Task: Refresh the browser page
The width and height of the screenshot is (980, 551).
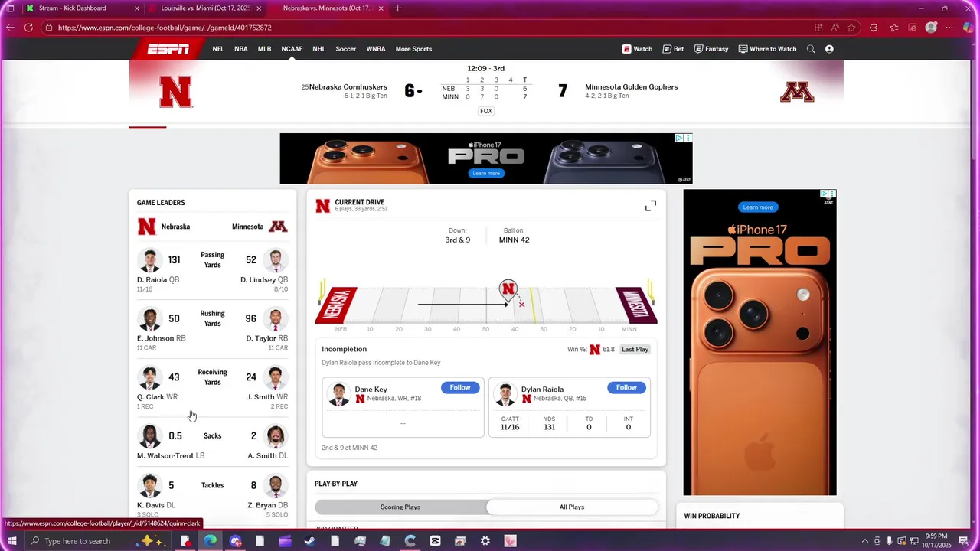Action: [x=28, y=28]
